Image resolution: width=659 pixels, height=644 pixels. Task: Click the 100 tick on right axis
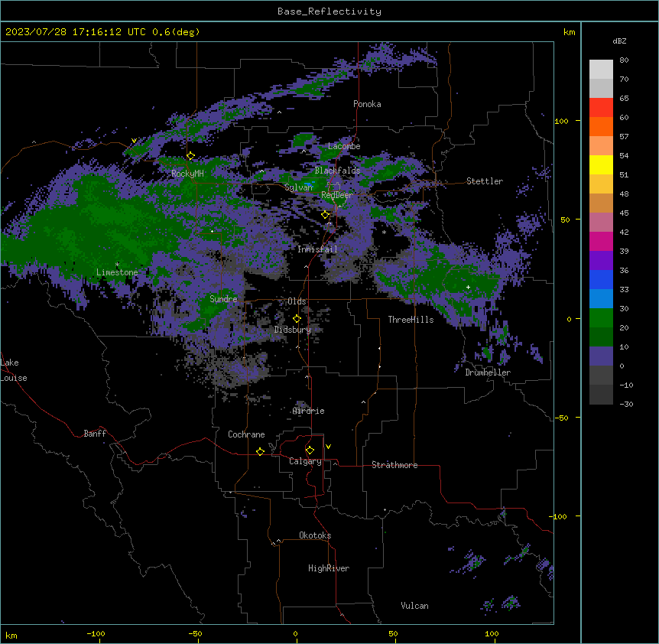(561, 121)
